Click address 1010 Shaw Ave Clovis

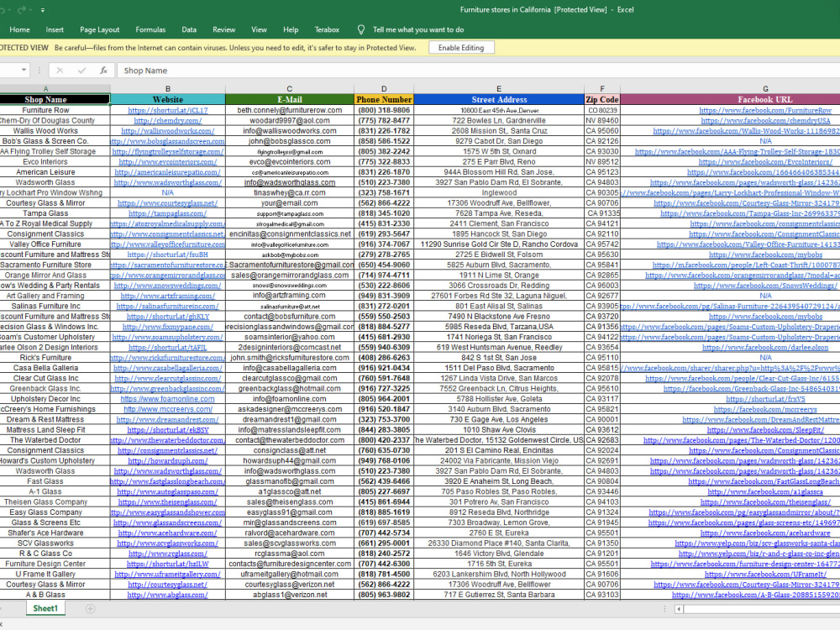499,429
